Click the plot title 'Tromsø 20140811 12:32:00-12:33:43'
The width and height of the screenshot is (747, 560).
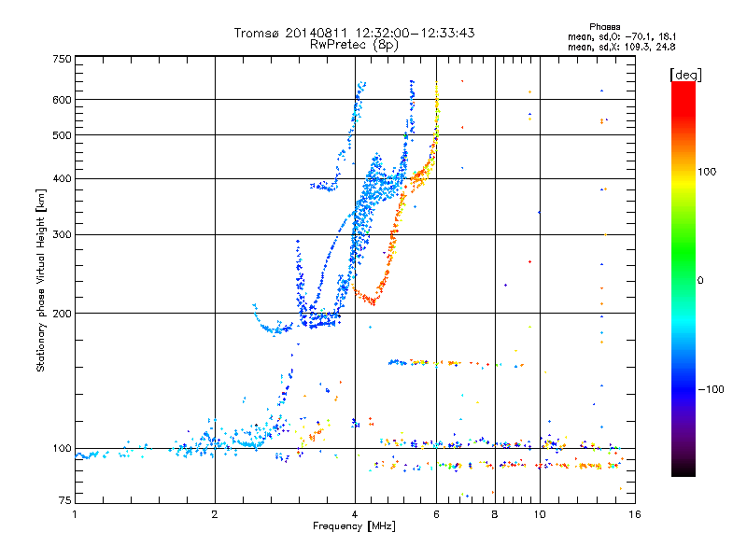(x=354, y=33)
